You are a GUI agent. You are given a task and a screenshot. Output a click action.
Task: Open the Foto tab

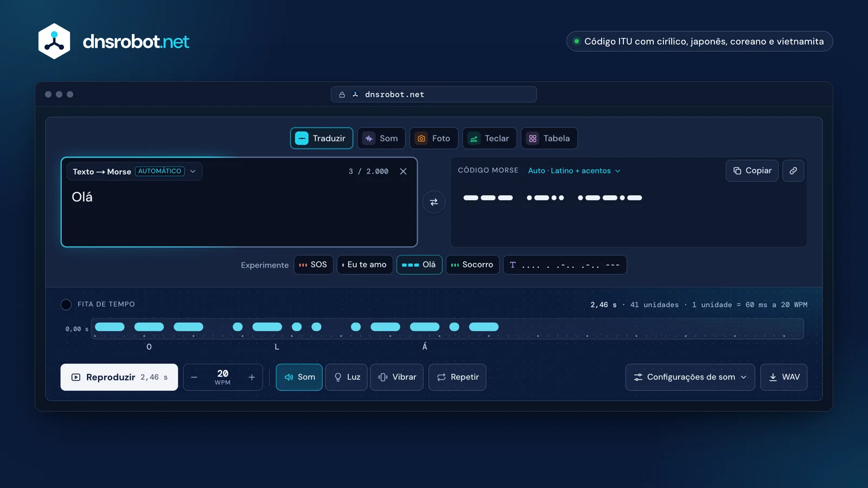(x=433, y=138)
